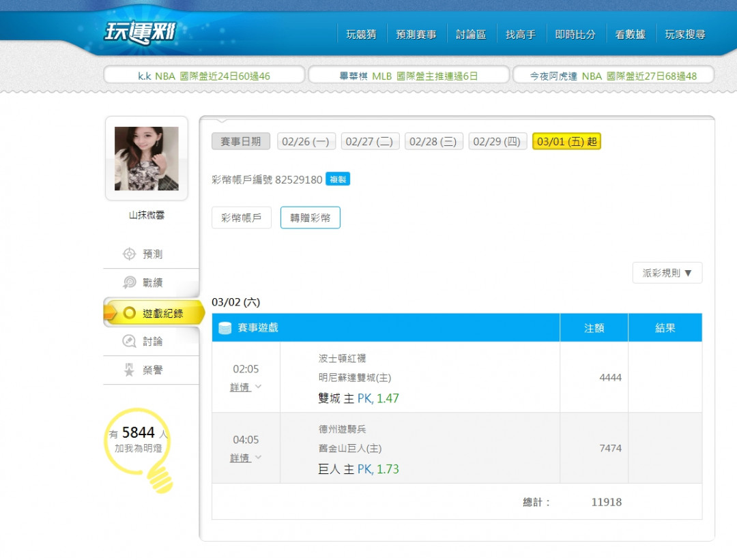Image resolution: width=737 pixels, height=560 pixels.
Task: Click the 遊戲紀錄 coin icon
Action: 129,313
